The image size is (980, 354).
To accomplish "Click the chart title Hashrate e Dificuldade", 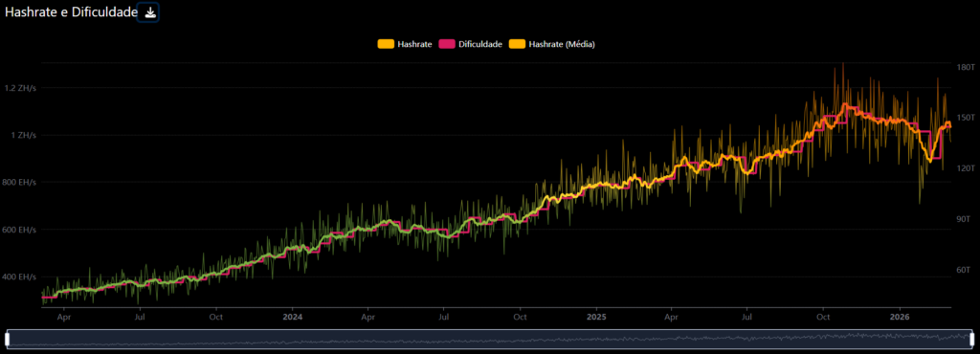I will 71,12.
